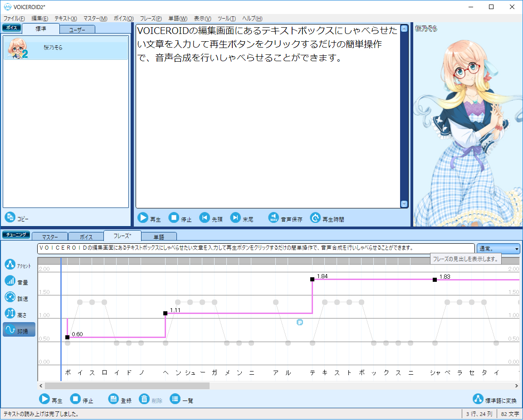523x420 pixels.
Task: Click the ボイス panel label
Action: (12, 28)
